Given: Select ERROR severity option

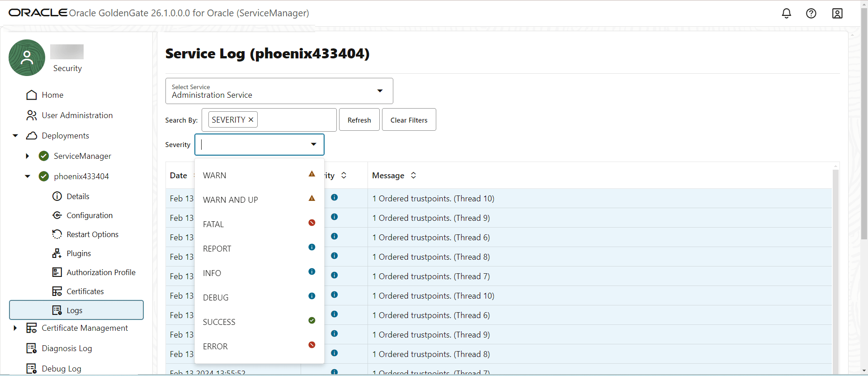Looking at the screenshot, I should point(259,346).
